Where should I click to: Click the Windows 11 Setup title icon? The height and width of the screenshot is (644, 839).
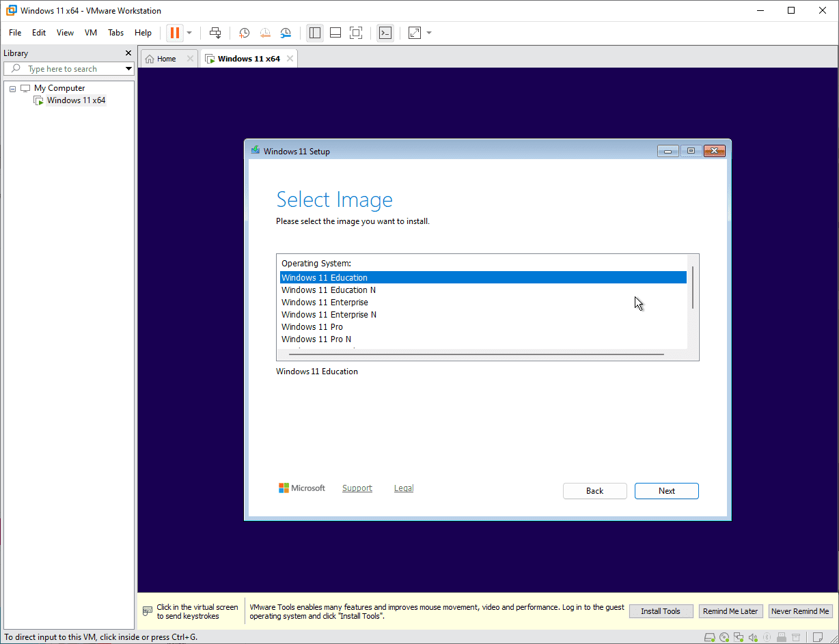point(256,151)
